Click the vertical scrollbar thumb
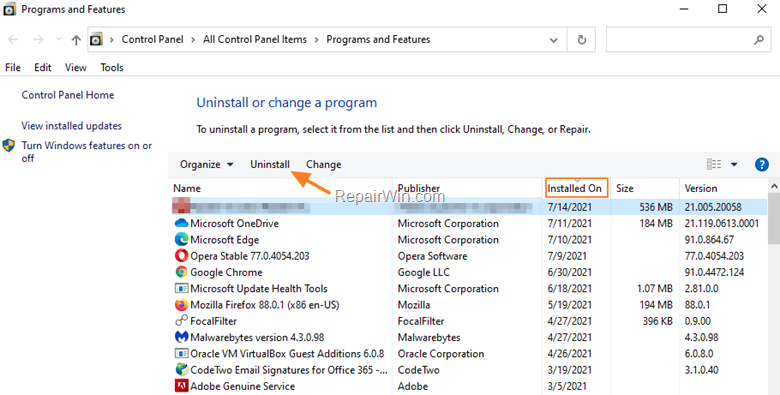This screenshot has height=395, width=780. pyautogui.click(x=774, y=218)
